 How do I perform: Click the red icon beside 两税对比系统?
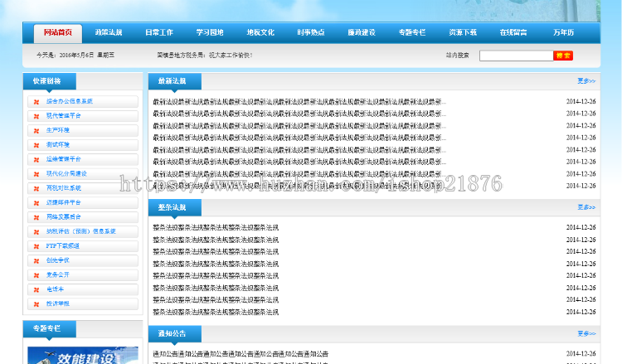pyautogui.click(x=36, y=189)
